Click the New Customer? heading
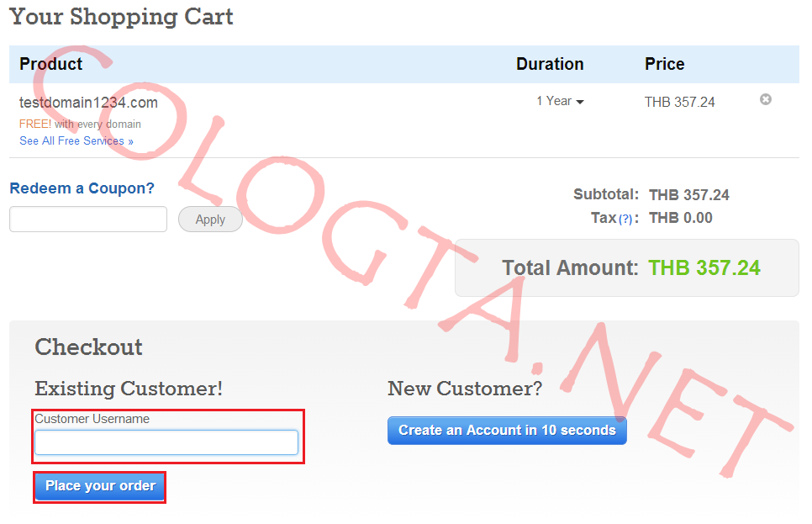This screenshot has height=524, width=812. coord(465,389)
